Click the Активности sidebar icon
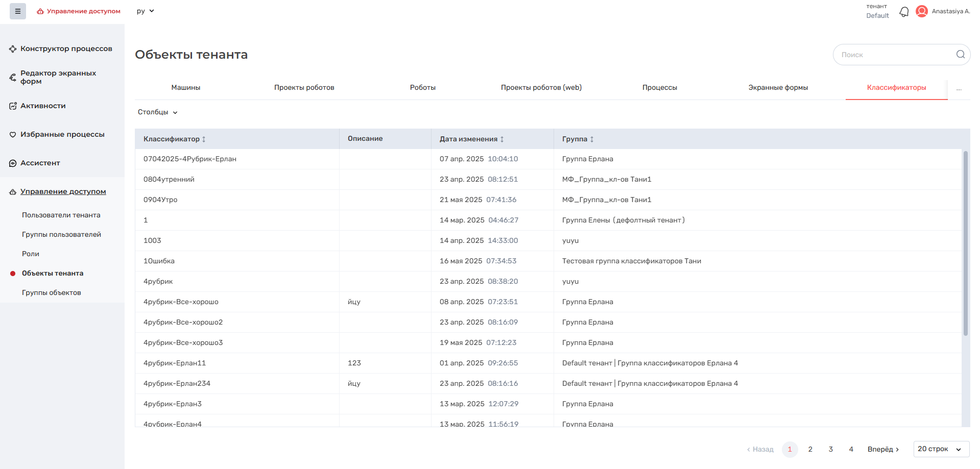The height and width of the screenshot is (469, 980). click(13, 106)
